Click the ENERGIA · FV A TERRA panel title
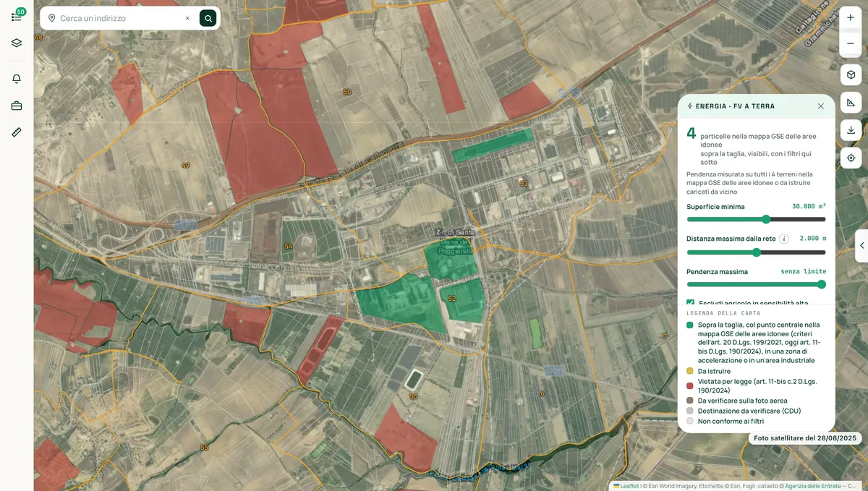 (735, 106)
